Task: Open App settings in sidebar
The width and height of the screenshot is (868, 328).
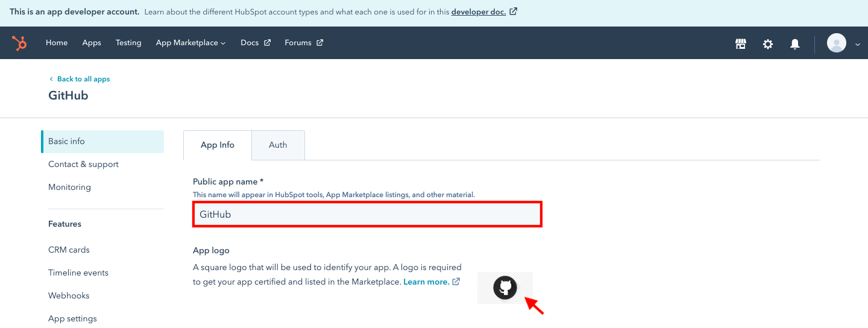Action: tap(72, 318)
